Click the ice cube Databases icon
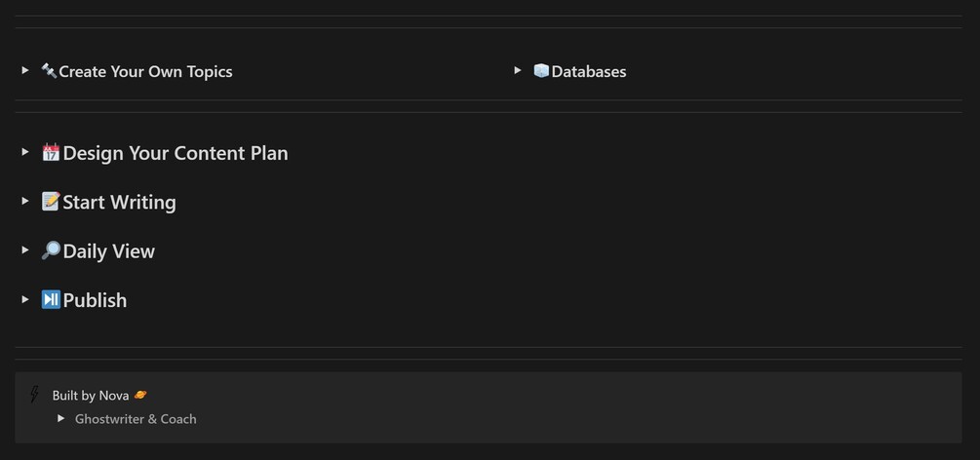This screenshot has height=460, width=980. (541, 70)
